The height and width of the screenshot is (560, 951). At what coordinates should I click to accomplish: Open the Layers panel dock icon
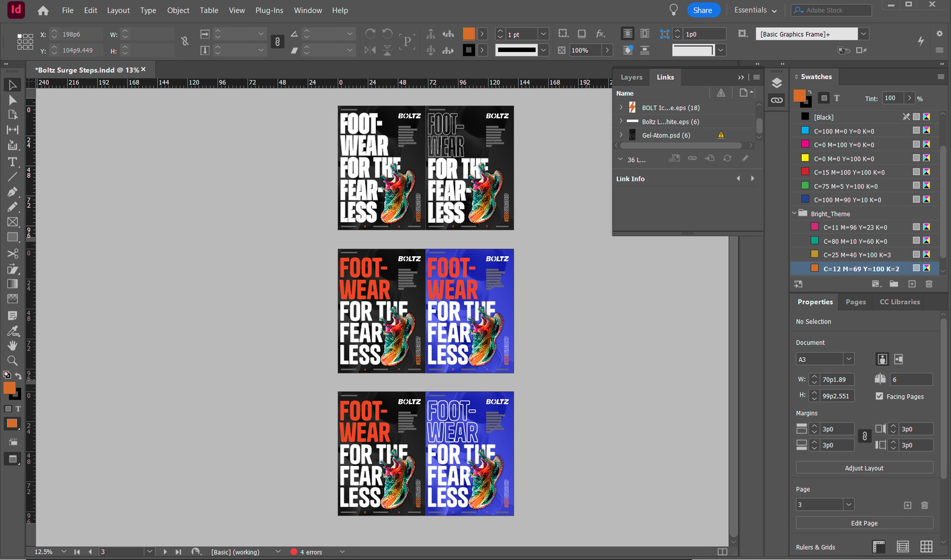point(776,84)
